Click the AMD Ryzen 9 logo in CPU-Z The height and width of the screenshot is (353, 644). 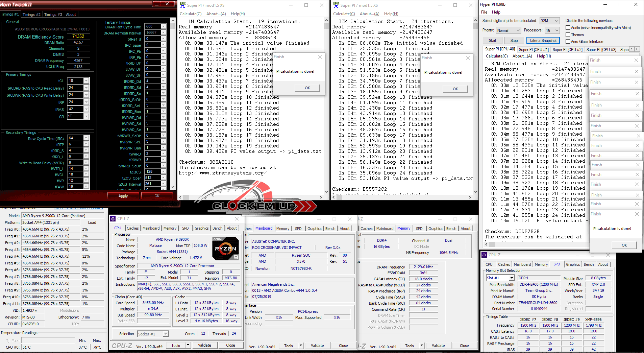(225, 249)
